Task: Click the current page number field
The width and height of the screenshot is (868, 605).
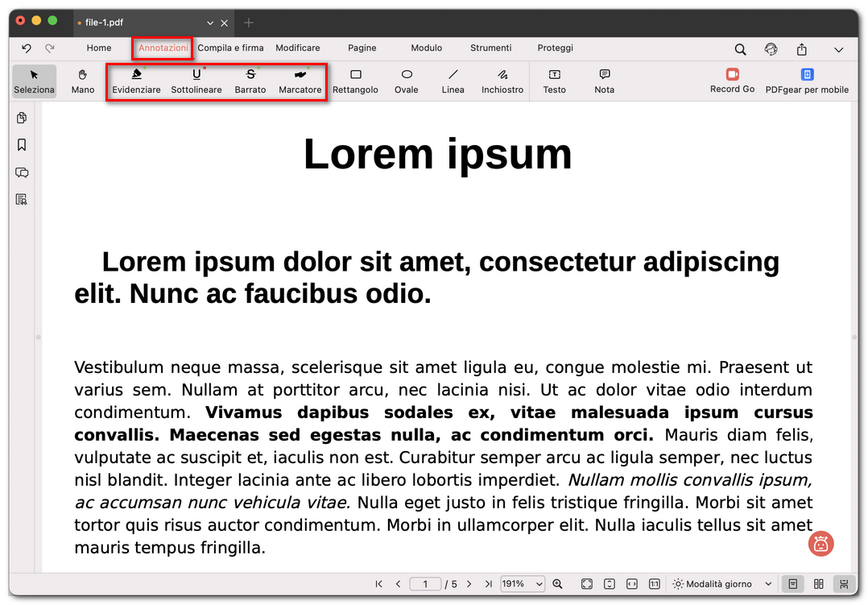Action: 425,584
